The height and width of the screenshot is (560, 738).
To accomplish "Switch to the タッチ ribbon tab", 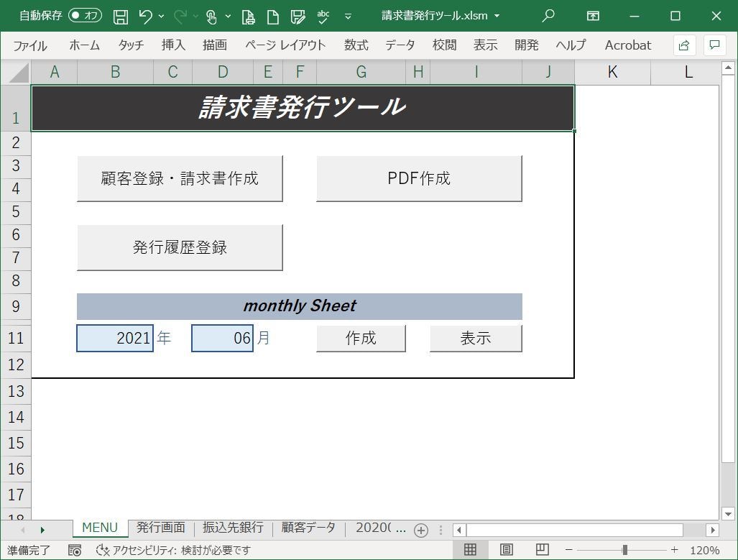I will point(131,45).
